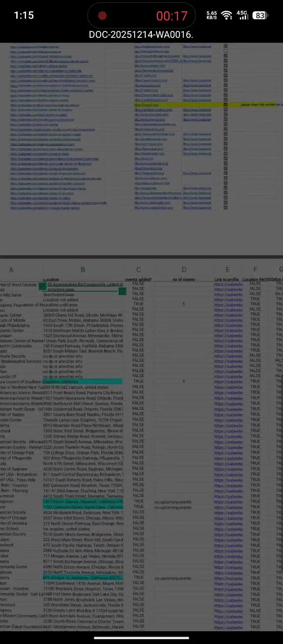Select the '8211 South Exchange Avenue, Chicago' cell
The height and width of the screenshot is (644, 283).
pyautogui.click(x=83, y=562)
